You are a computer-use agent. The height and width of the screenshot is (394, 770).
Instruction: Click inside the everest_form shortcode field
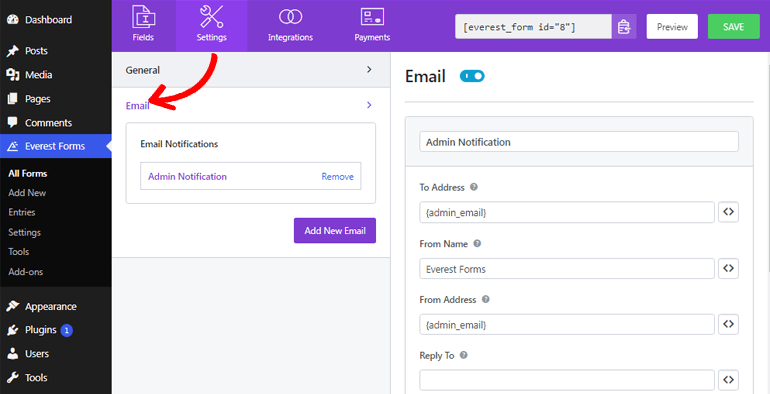click(x=533, y=27)
